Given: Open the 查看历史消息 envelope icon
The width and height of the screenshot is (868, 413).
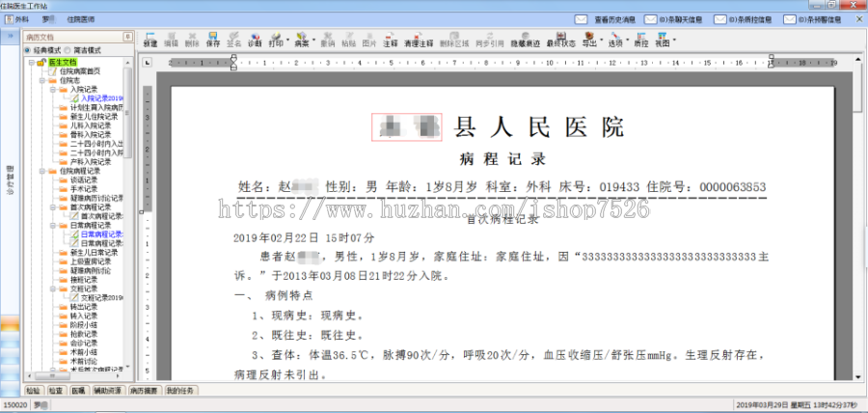Looking at the screenshot, I should 581,19.
